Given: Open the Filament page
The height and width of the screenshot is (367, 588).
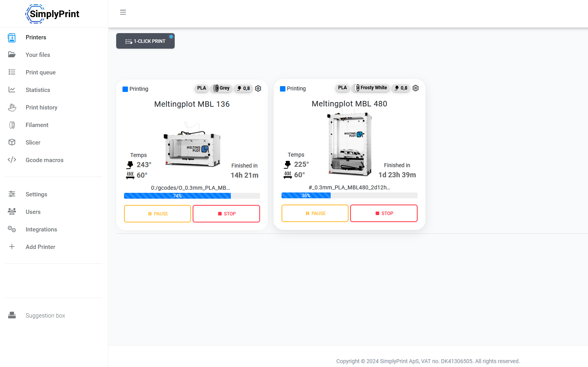Looking at the screenshot, I should pos(37,125).
